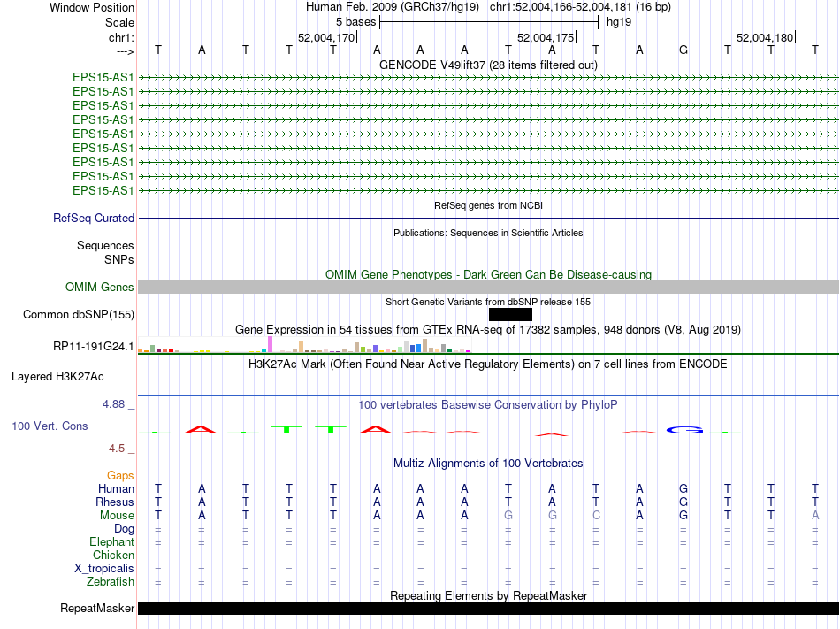Click the GENCODE V49lift37 track title

[488, 65]
